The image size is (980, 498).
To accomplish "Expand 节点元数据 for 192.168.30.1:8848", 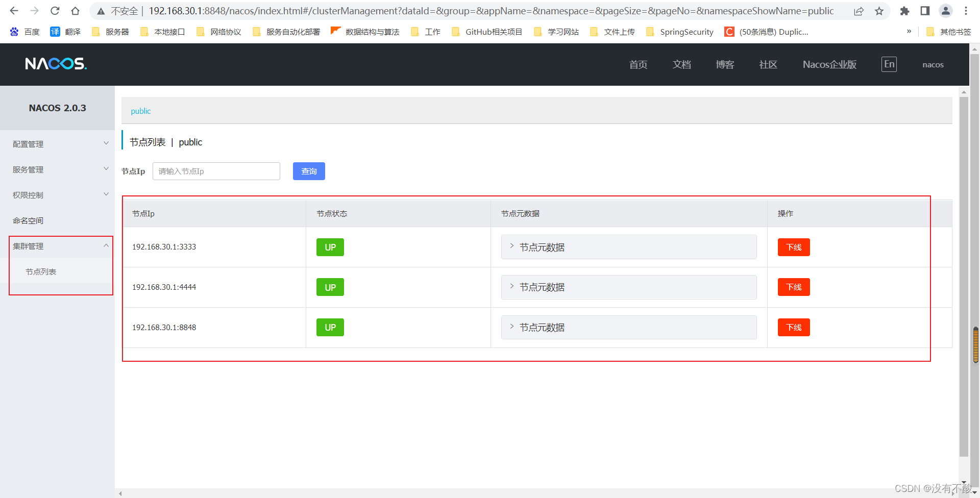I will tap(629, 328).
